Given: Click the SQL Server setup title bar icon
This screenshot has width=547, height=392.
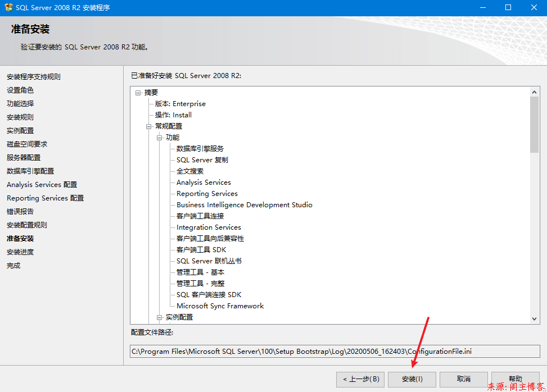Looking at the screenshot, I should point(8,7).
